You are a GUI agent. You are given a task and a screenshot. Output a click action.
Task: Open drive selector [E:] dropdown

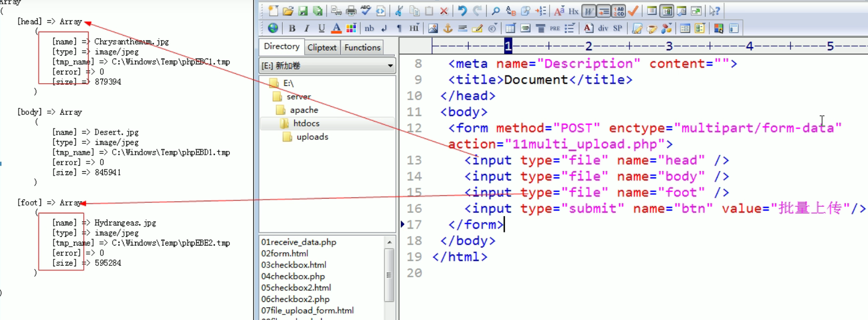click(x=327, y=66)
